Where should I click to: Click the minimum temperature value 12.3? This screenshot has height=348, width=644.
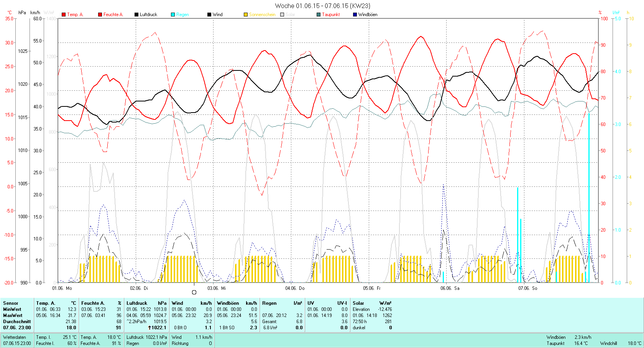(x=72, y=309)
